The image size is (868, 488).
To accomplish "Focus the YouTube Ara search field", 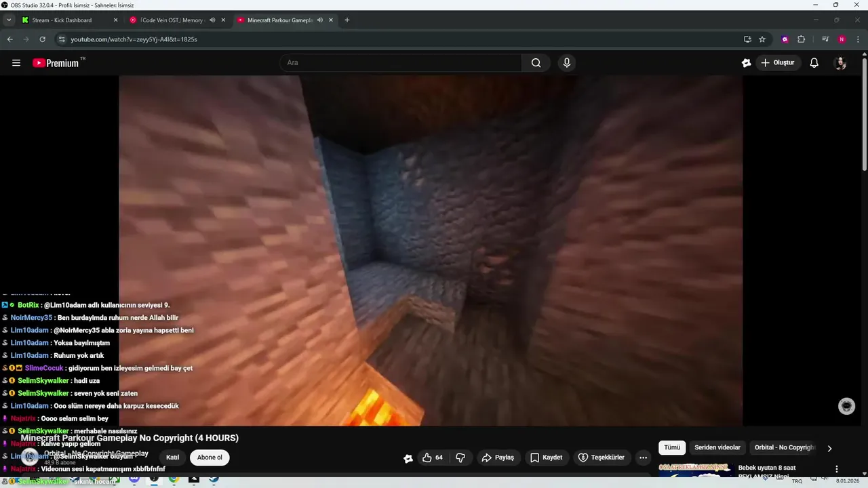I will [400, 63].
